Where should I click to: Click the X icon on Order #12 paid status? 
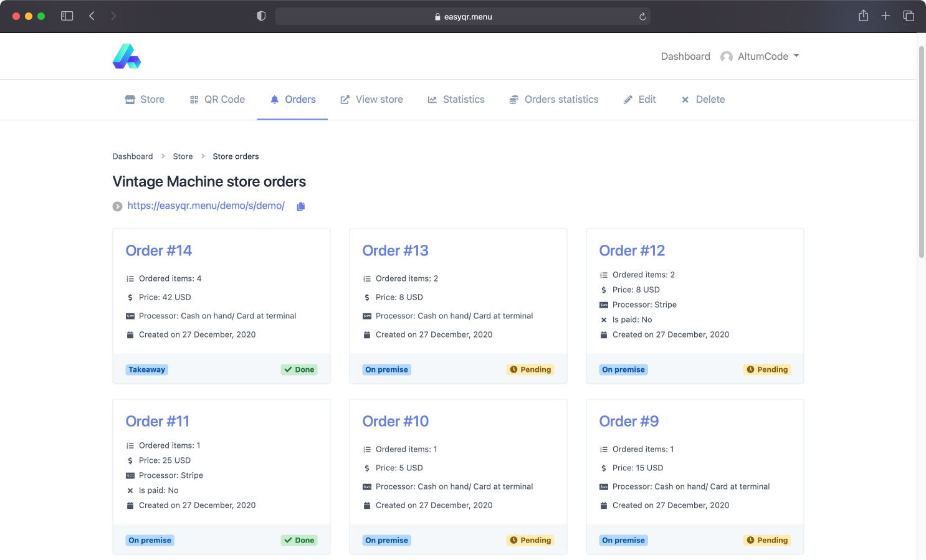pos(604,320)
